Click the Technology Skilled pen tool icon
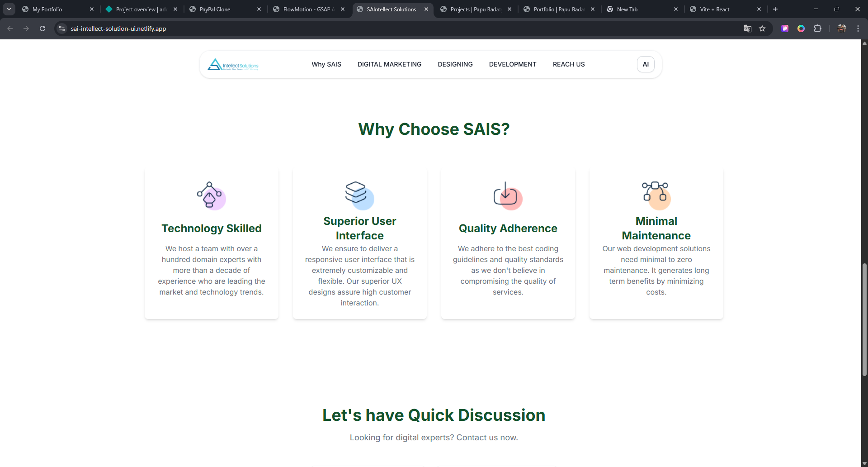Screen dimensions: 868x467 pos(210,195)
